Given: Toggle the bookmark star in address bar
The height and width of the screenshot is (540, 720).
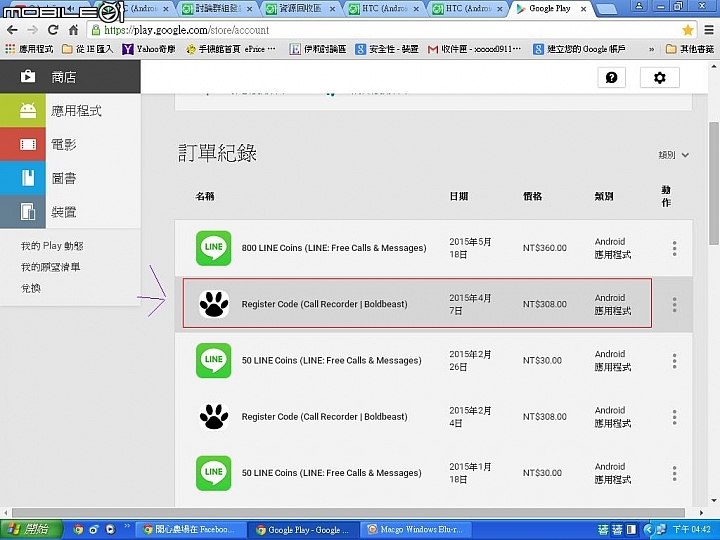Looking at the screenshot, I should click(x=687, y=30).
